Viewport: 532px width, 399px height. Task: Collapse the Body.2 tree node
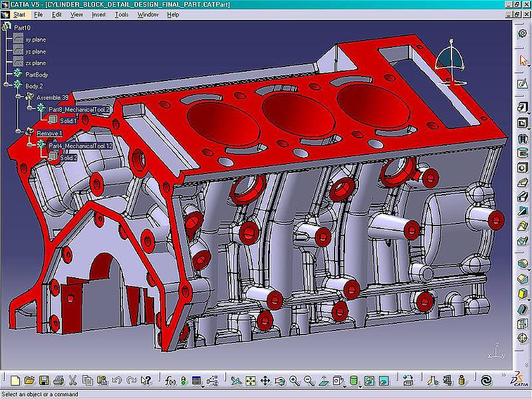(6, 86)
